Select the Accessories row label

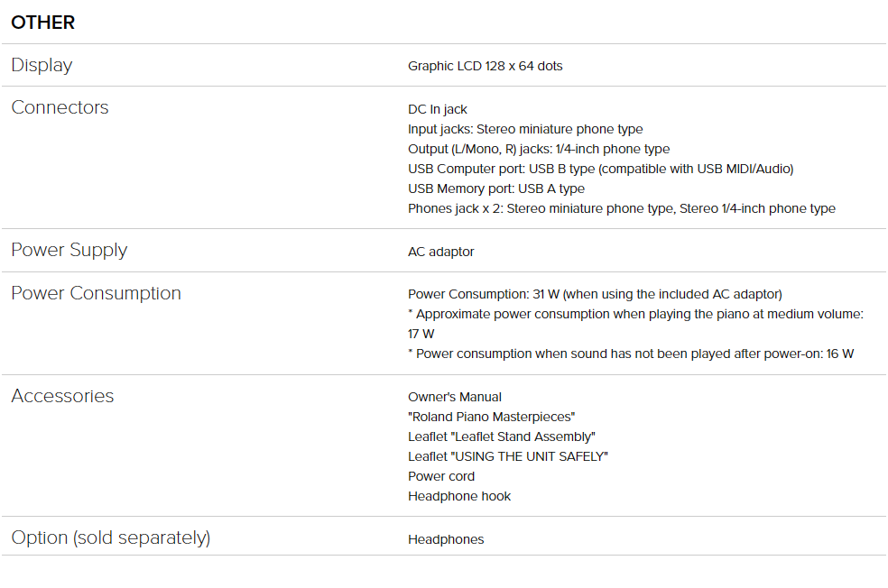coord(63,396)
